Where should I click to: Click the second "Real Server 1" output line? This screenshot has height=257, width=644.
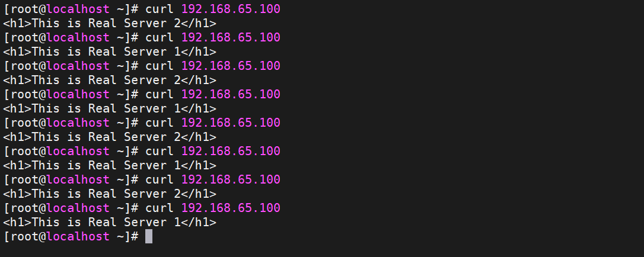point(110,108)
